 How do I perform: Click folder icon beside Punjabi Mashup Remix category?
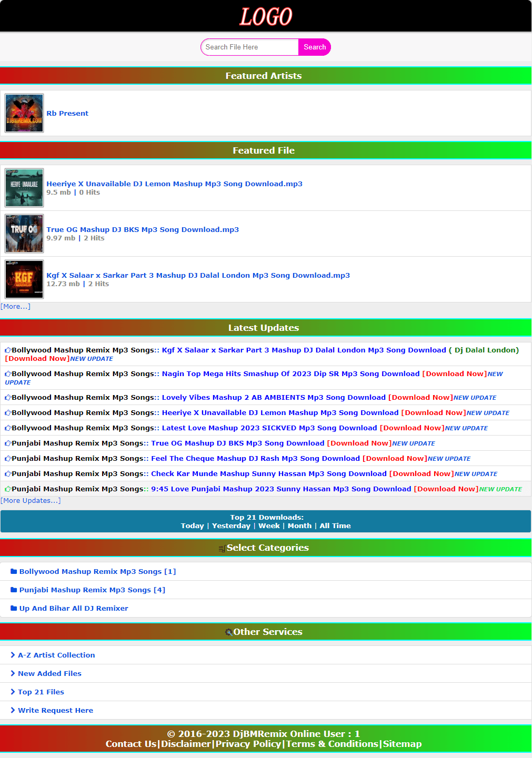14,590
